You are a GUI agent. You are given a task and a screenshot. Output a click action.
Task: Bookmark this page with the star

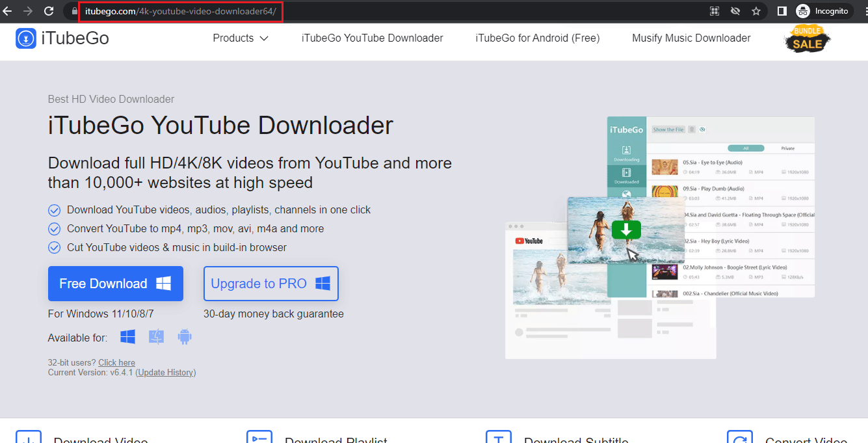pyautogui.click(x=756, y=11)
